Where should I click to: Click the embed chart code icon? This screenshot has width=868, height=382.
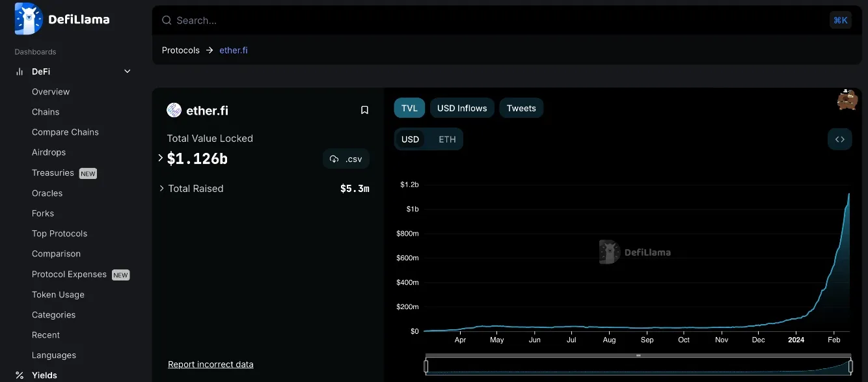click(x=839, y=139)
